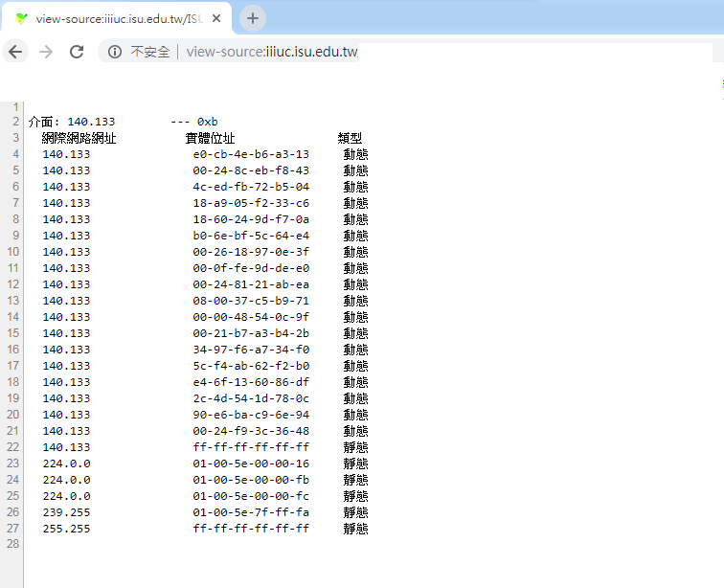
Task: Select MAC address 08-00-37-c5-b9-71
Action: [x=251, y=301]
